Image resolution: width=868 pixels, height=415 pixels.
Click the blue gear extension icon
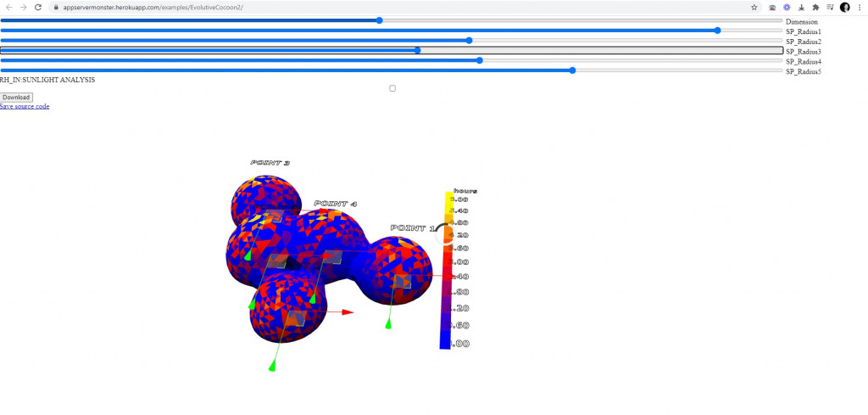pos(787,7)
